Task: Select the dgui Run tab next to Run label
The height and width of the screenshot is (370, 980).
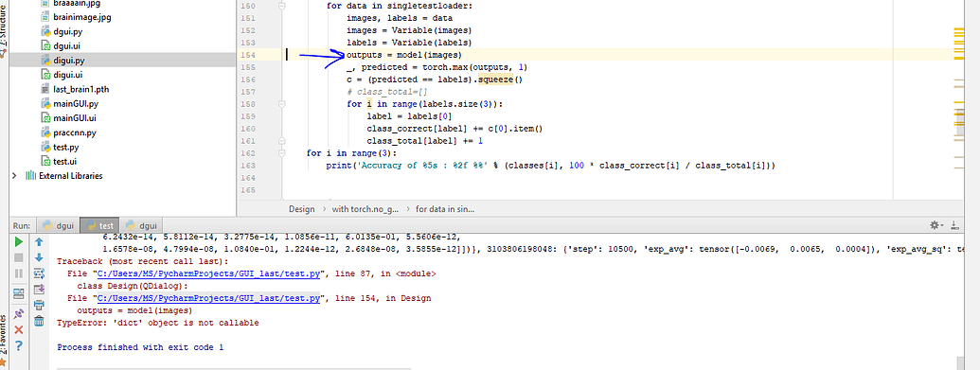Action: pyautogui.click(x=59, y=225)
